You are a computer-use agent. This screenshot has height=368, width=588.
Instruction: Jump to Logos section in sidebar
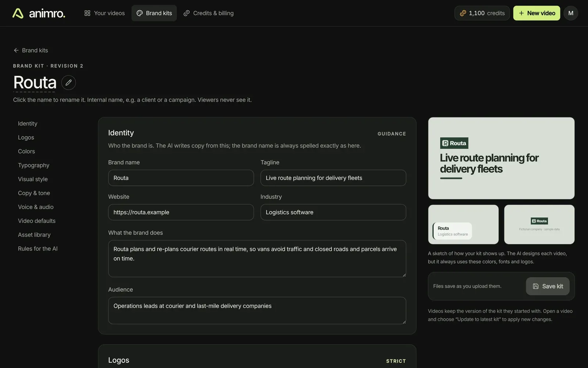tap(26, 138)
